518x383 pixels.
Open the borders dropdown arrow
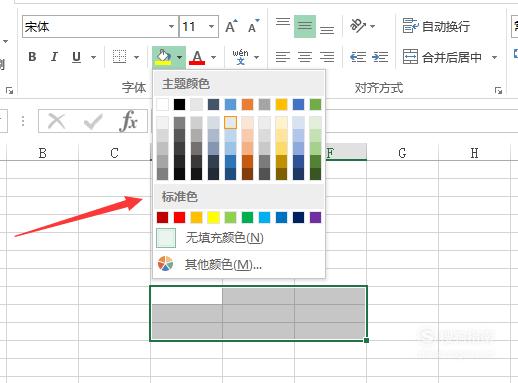point(136,57)
